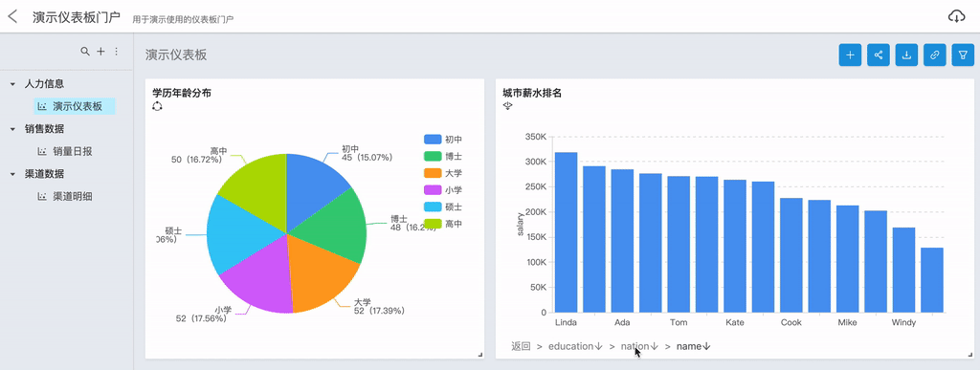Open the sidebar three-dot more menu
Screen dimensions: 980x370
point(116,52)
